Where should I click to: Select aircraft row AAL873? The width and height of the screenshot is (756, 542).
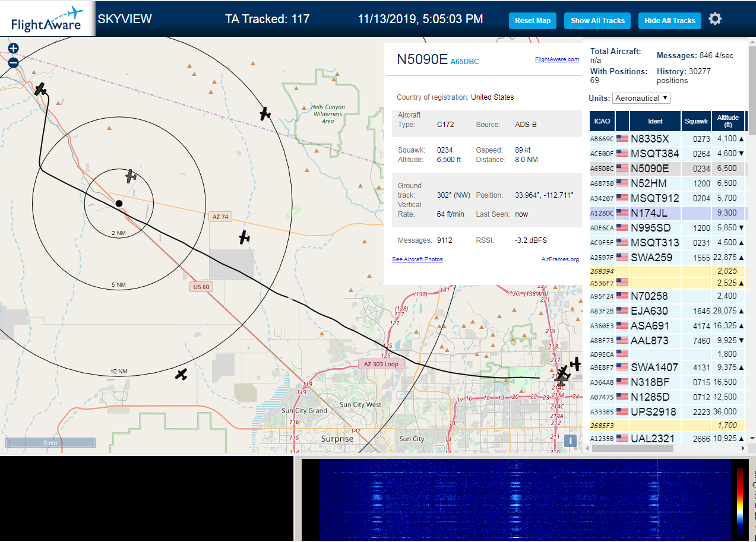[668, 341]
